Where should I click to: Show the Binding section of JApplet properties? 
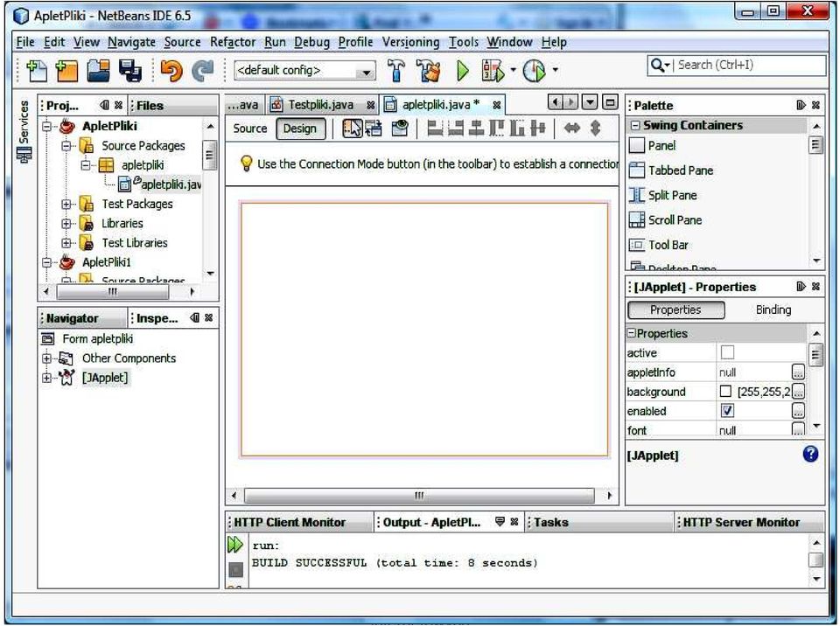(x=773, y=310)
